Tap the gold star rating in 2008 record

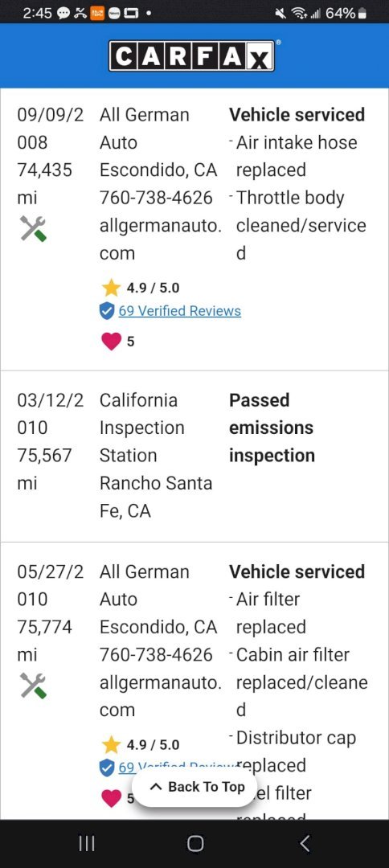[111, 288]
